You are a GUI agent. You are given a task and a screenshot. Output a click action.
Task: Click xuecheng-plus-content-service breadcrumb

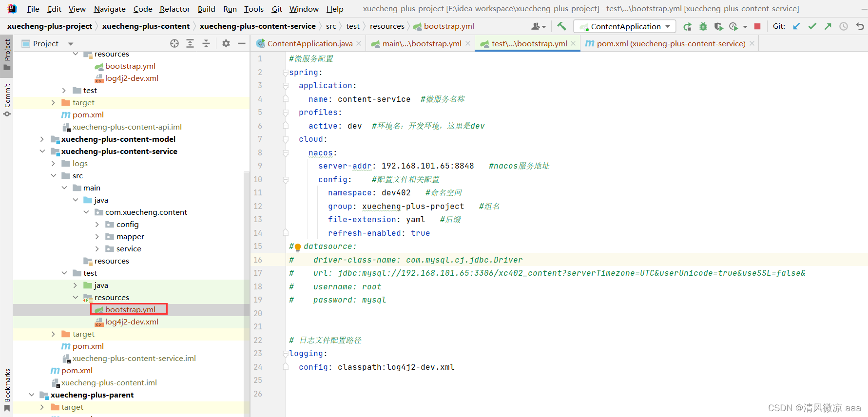click(257, 26)
